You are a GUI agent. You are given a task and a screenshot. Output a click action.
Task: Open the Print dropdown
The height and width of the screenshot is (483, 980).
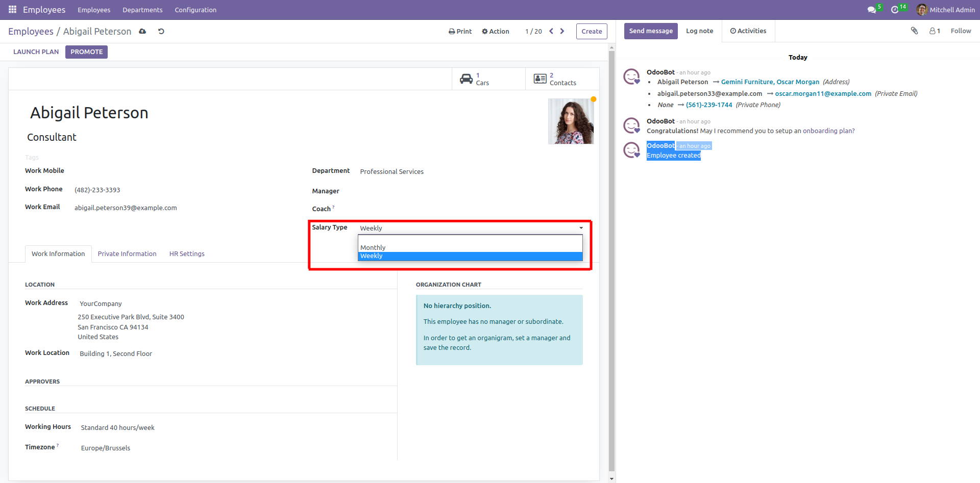(x=460, y=31)
